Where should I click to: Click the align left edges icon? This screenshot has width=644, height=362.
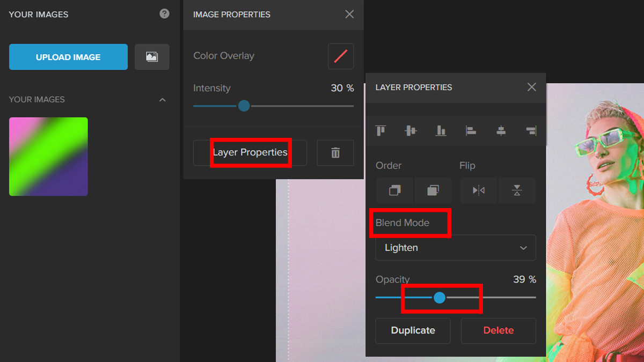[471, 131]
